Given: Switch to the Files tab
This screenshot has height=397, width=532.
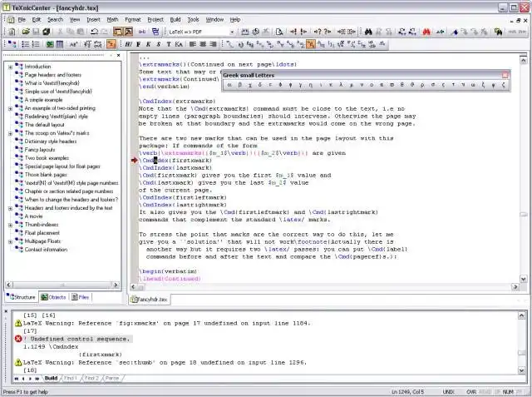Looking at the screenshot, I should [x=82, y=296].
